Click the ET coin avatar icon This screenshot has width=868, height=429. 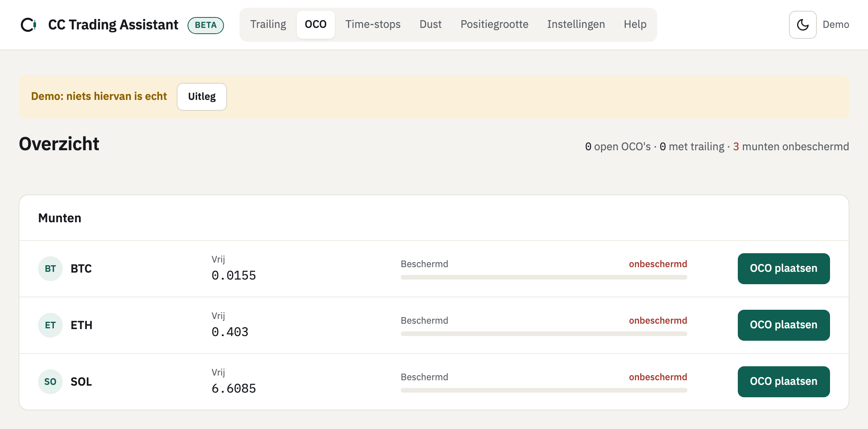pos(50,325)
